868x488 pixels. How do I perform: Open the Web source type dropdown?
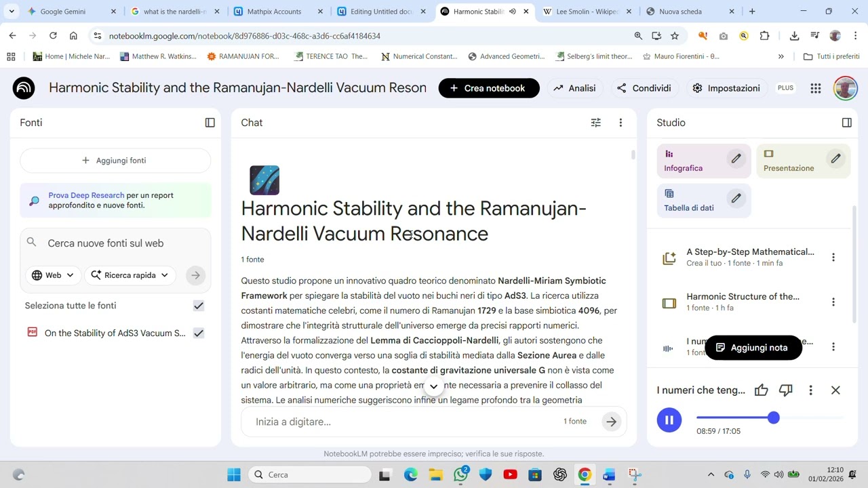coord(54,275)
